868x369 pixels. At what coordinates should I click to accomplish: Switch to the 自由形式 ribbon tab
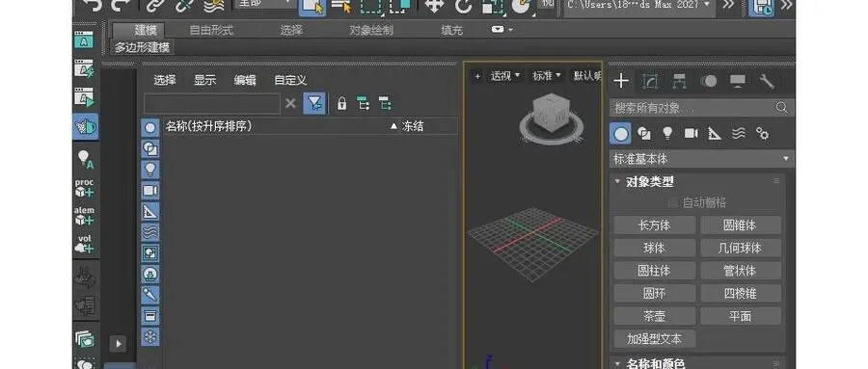point(211,31)
